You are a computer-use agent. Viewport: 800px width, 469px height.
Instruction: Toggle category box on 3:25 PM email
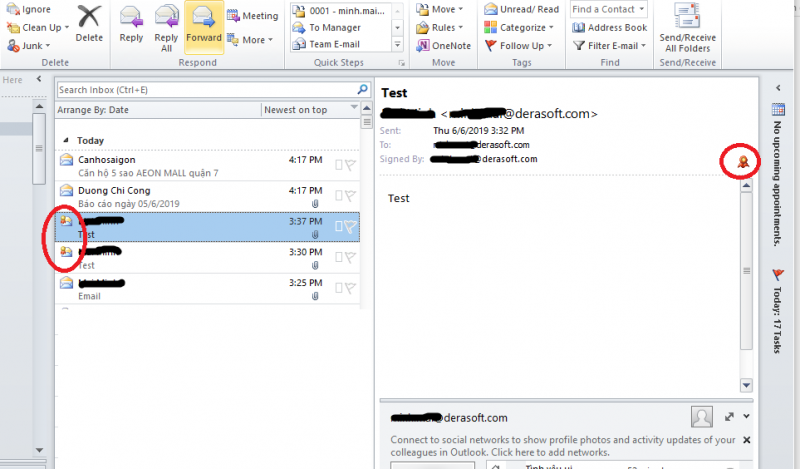click(339, 288)
